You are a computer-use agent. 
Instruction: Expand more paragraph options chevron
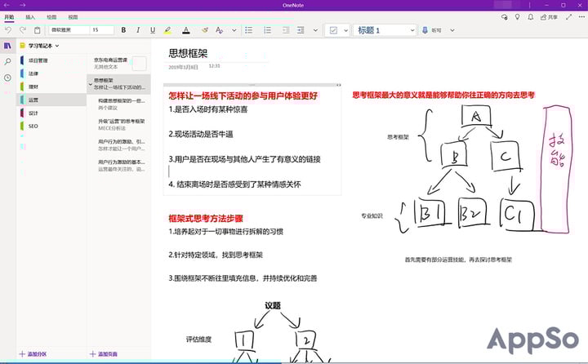[315, 30]
